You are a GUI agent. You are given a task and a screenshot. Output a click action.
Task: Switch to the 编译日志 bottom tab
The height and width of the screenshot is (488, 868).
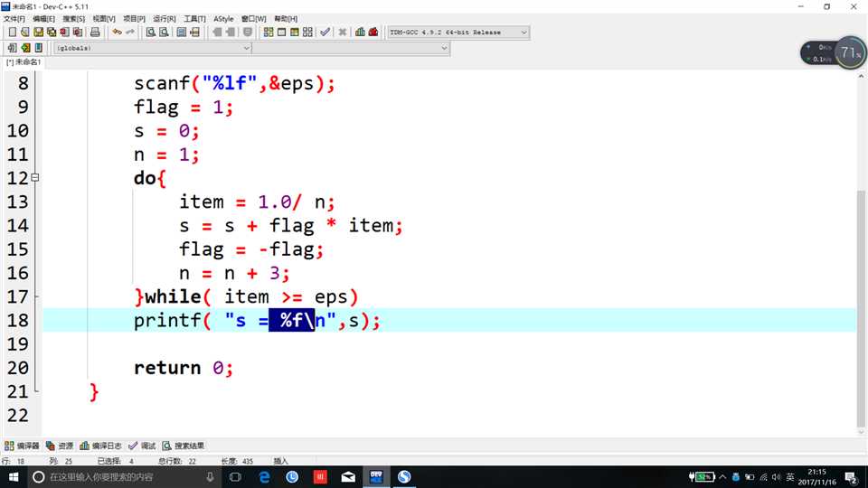100,446
